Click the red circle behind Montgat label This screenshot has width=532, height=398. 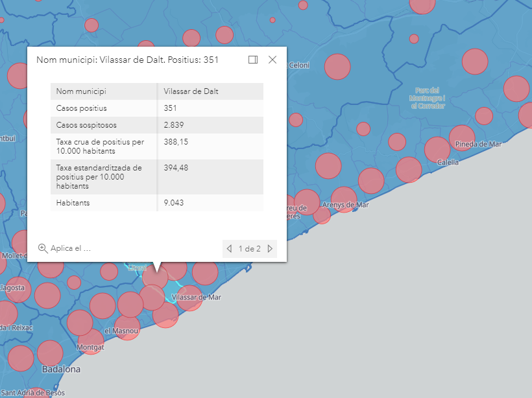[91, 341]
